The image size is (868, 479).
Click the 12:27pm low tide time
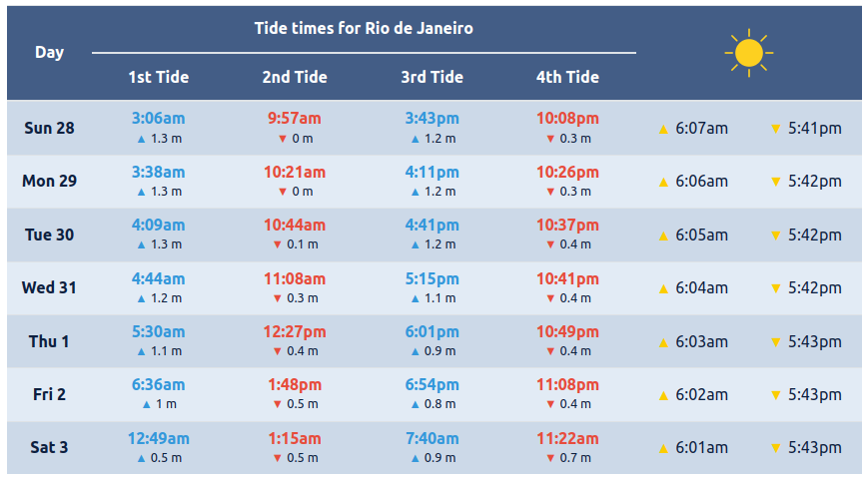(295, 331)
